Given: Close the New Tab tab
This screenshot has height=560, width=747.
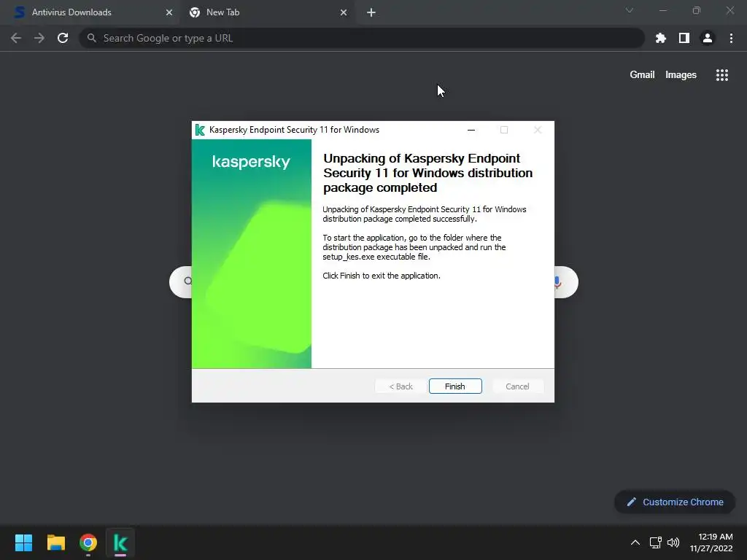Looking at the screenshot, I should coord(344,12).
